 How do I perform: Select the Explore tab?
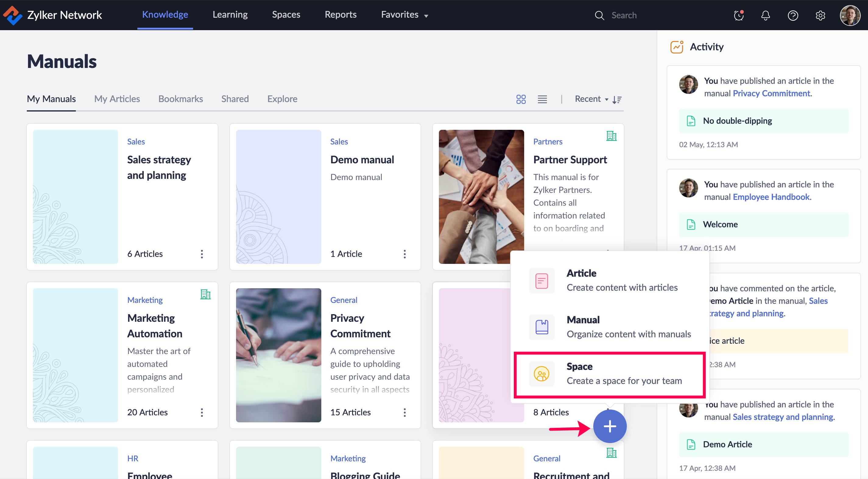click(x=282, y=99)
